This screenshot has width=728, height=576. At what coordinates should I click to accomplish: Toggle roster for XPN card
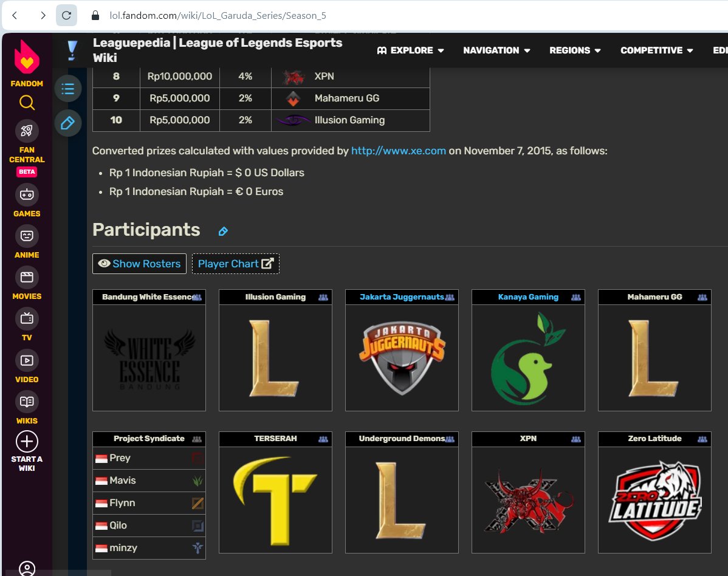click(575, 439)
